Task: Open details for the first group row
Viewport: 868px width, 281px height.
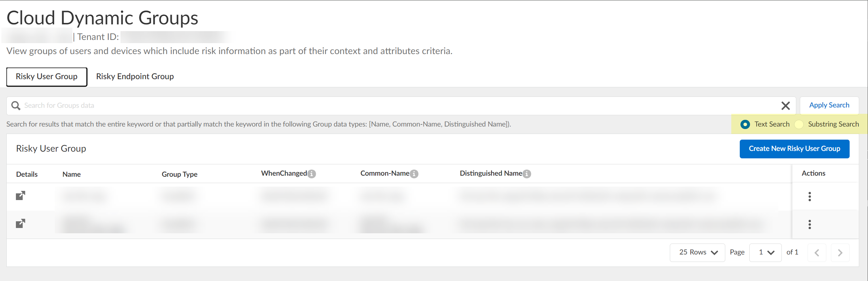Action: click(x=20, y=195)
